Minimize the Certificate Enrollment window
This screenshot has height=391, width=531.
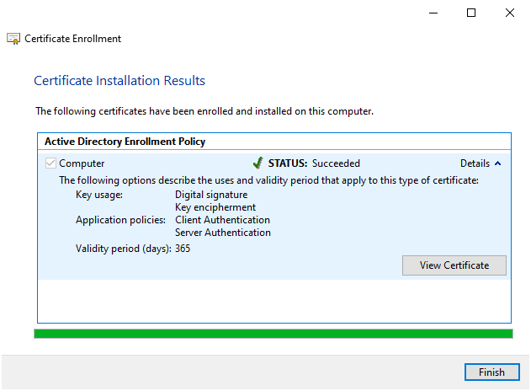433,13
